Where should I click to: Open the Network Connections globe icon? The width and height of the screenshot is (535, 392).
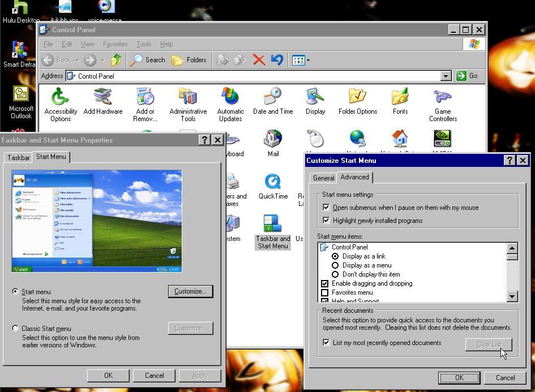coord(358,139)
